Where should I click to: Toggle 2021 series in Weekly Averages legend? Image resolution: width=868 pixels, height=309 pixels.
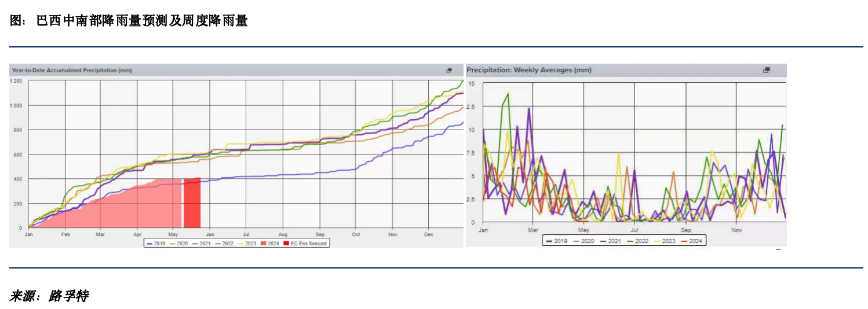point(610,241)
